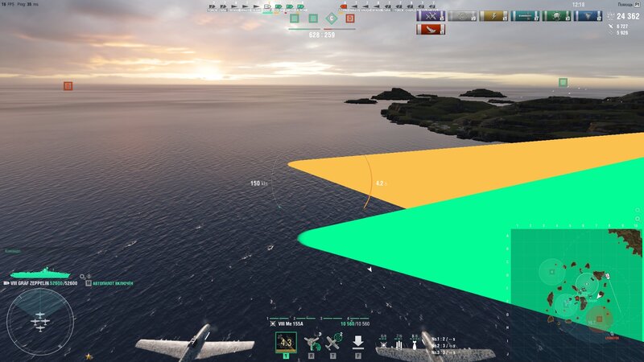
Task: Click the first red enemy icon in the roster
Action: point(344,6)
